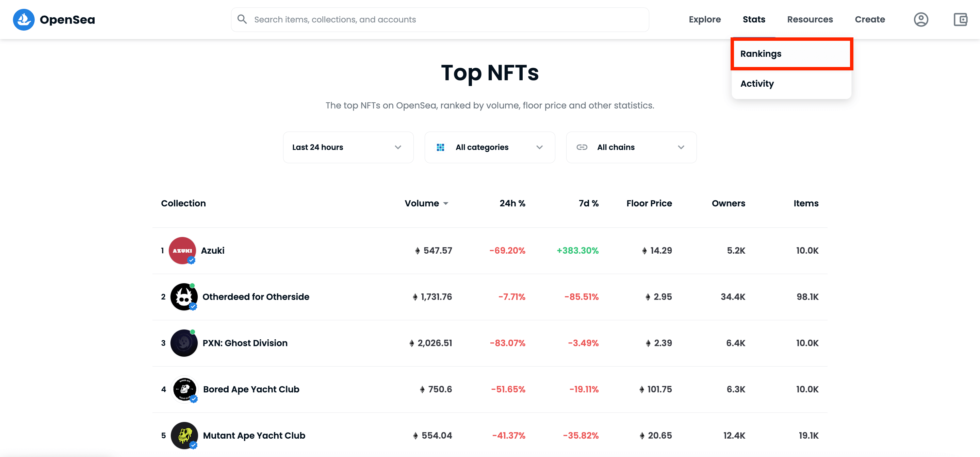Click Otherdeed's 34.4K owners value
980x457 pixels.
tap(733, 297)
